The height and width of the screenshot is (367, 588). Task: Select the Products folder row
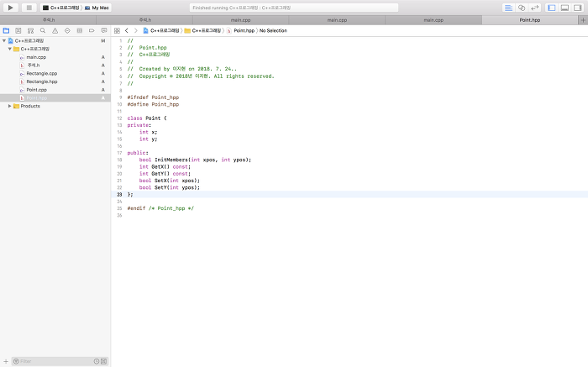55,106
